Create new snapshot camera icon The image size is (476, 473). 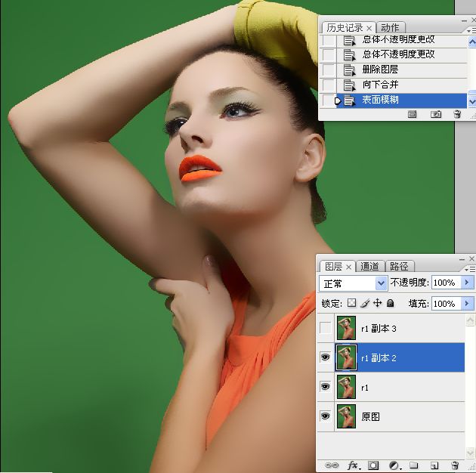click(x=436, y=114)
